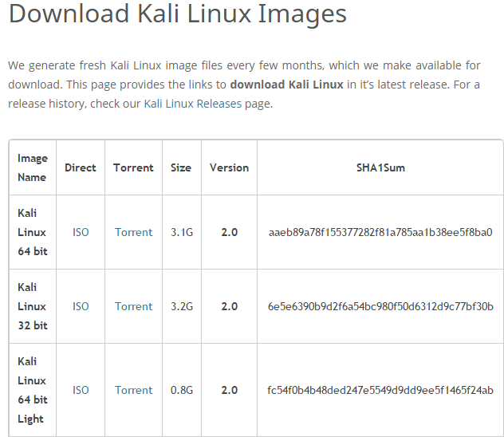The width and height of the screenshot is (504, 437).
Task: Select the SHA1 hash starting with fc54f0b
Action: point(380,390)
